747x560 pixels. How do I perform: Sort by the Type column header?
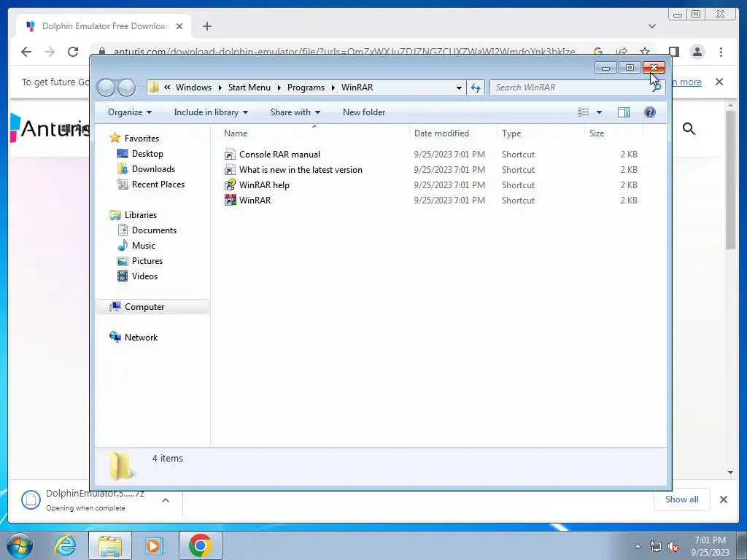pos(541,133)
